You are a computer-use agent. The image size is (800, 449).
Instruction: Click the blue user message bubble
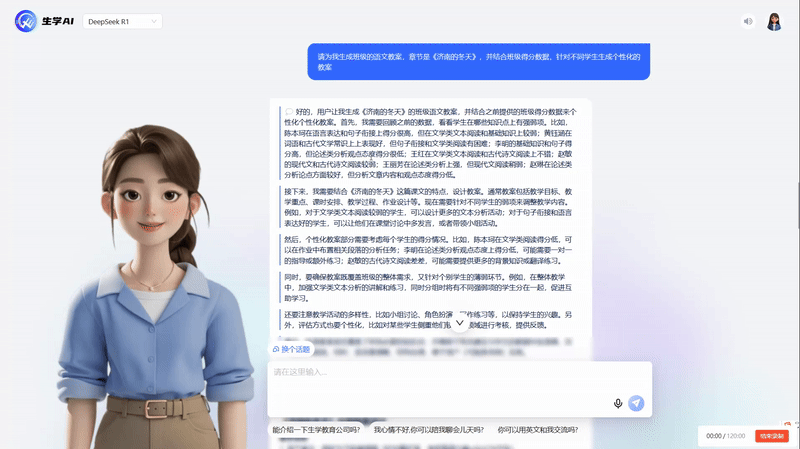click(478, 61)
